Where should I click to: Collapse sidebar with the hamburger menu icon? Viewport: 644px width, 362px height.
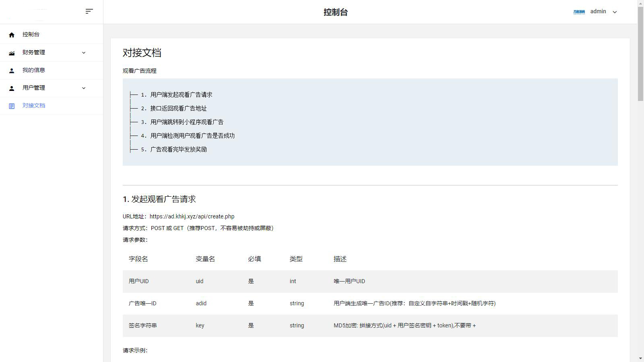coord(89,11)
